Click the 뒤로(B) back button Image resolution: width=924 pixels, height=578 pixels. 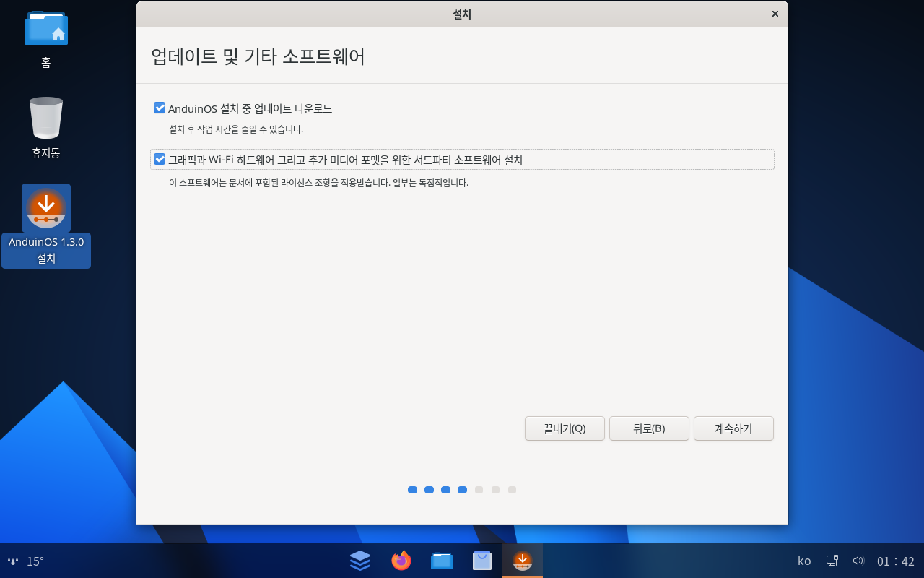pyautogui.click(x=649, y=428)
